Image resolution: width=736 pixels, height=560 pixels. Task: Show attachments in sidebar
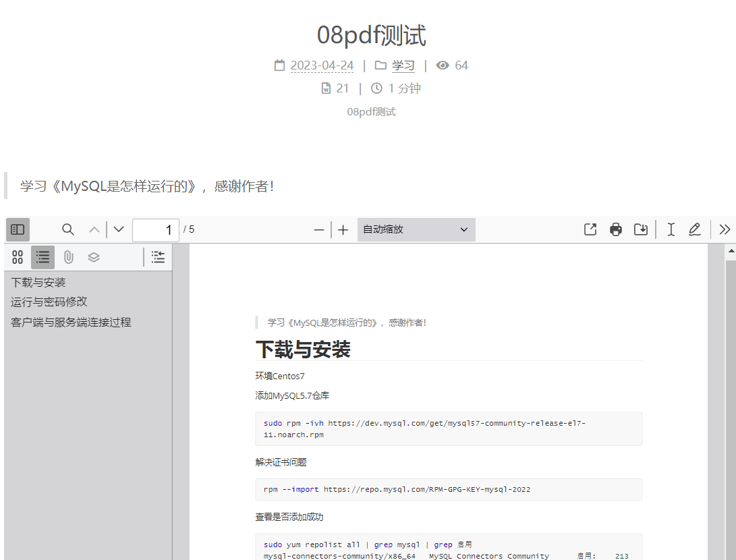[69, 257]
